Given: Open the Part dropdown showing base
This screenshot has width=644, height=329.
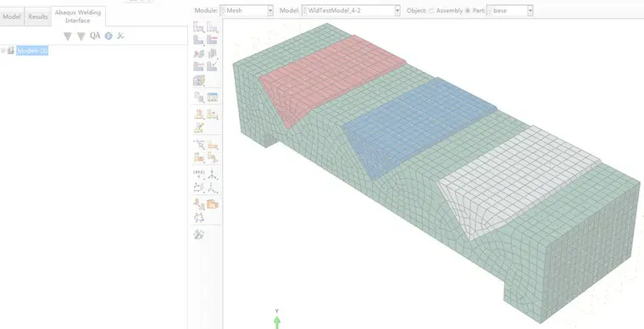Looking at the screenshot, I should click(510, 11).
